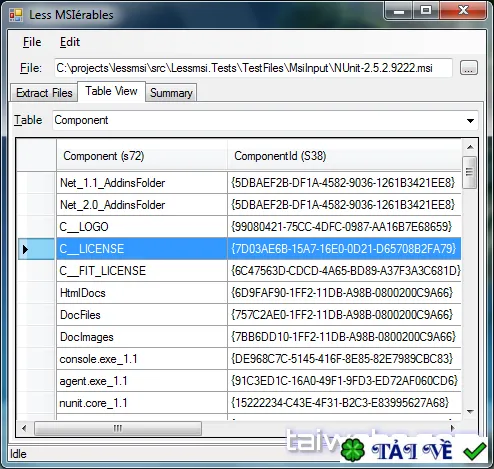The image size is (494, 469).
Task: Select the row header of C__LICENSE row
Action: (36, 249)
